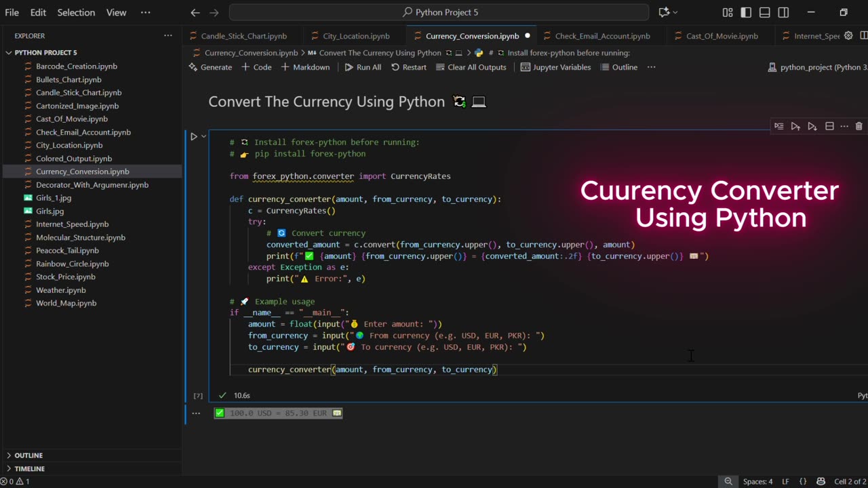Viewport: 868px width, 488px height.
Task: Open the Edit menu
Action: (x=38, y=12)
